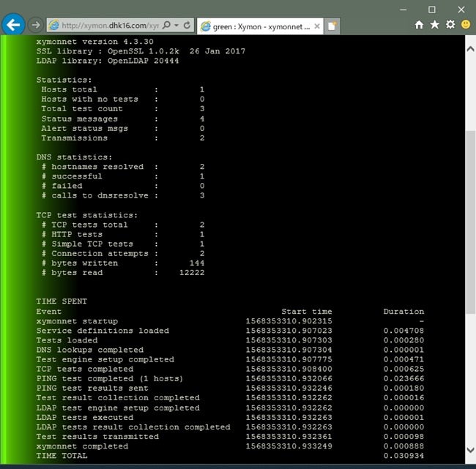Click the 'TCP tests completed' event
This screenshot has height=469, width=476.
point(85,369)
